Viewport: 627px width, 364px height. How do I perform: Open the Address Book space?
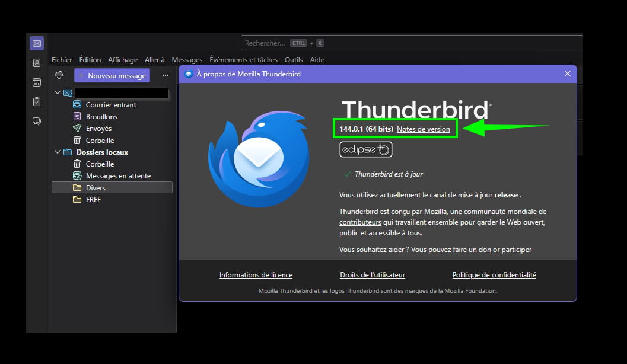tap(37, 63)
